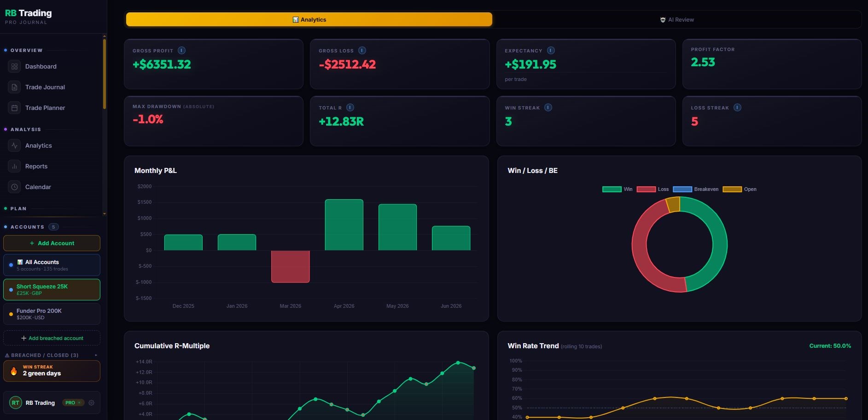Open the Dashboard grid icon
The image size is (868, 420).
click(14, 66)
